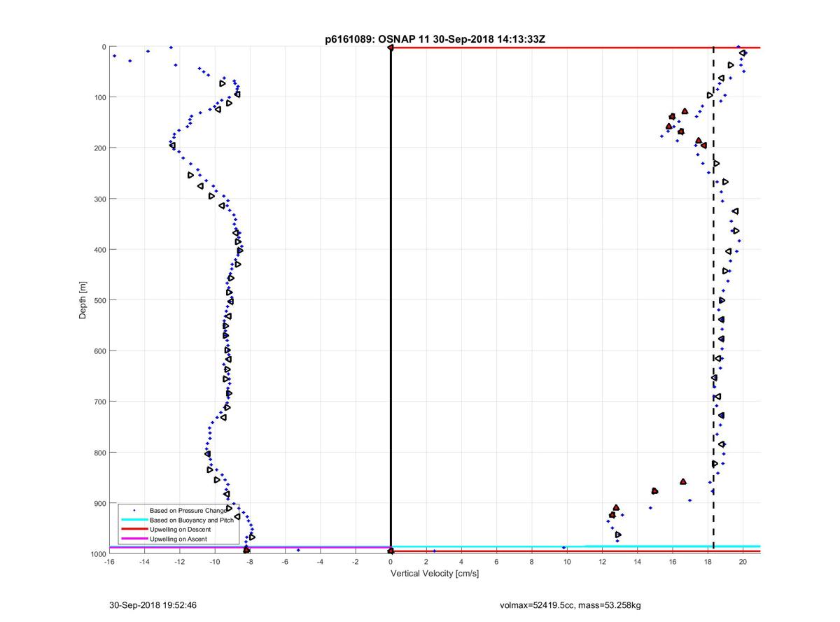Click the y-axis tick label "600"
Viewport: 840px width, 622px height.
pos(99,351)
